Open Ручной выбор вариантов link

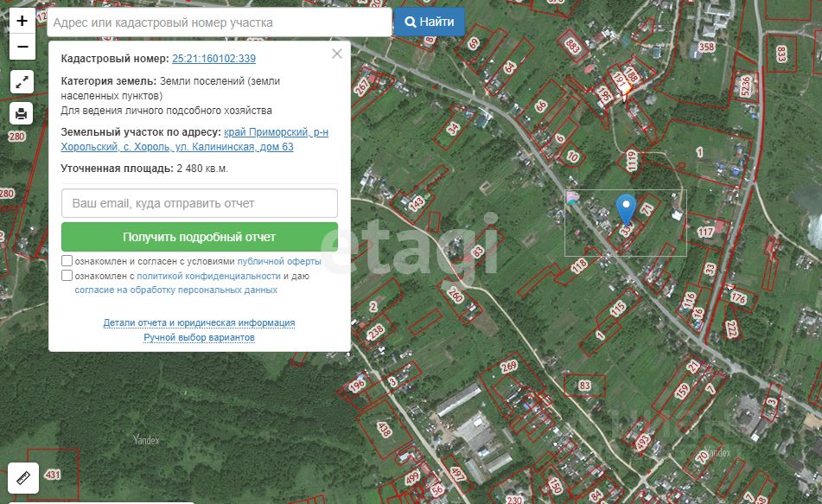click(x=199, y=337)
